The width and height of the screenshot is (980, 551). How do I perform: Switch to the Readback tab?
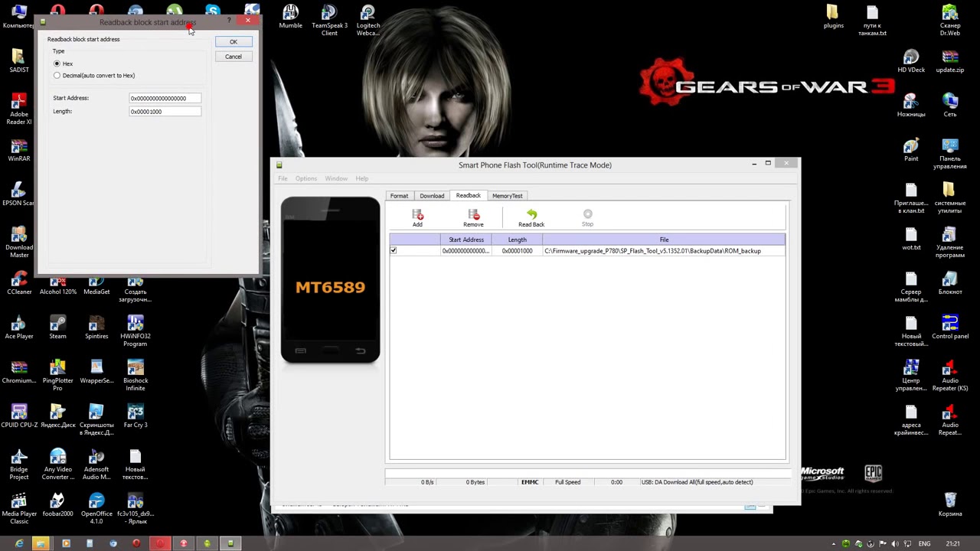469,195
